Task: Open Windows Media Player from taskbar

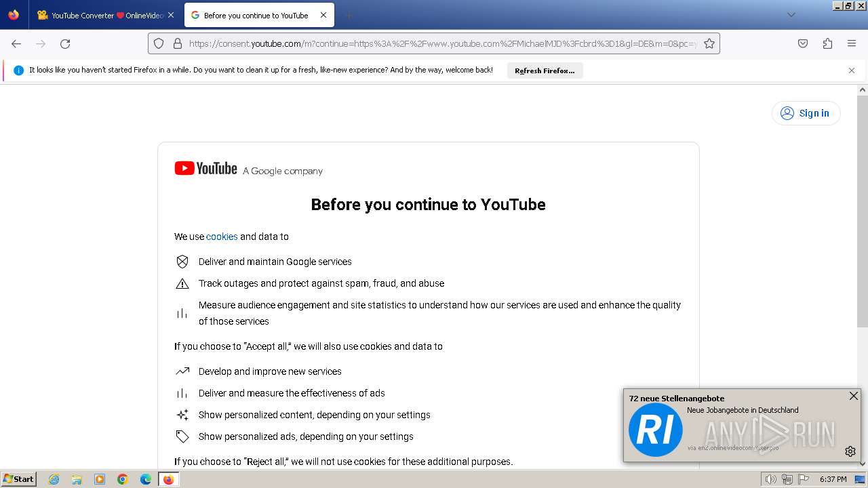Action: [100, 479]
